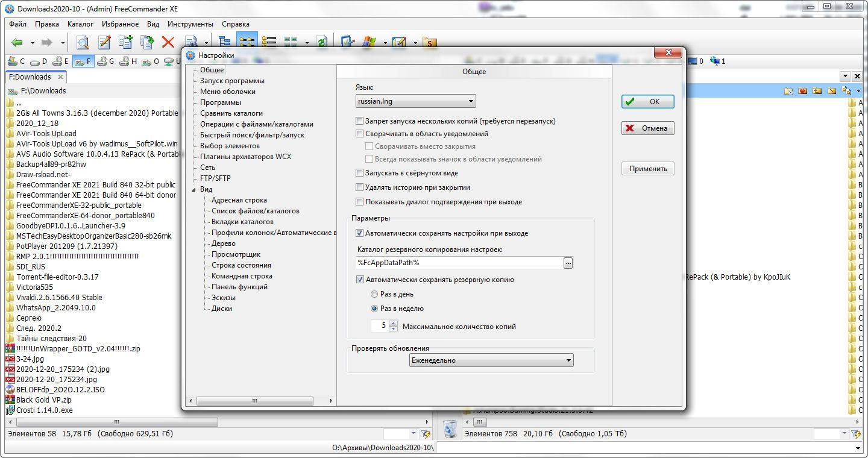Open the language dropdown 'russian.lng'
This screenshot has height=458, width=868.
pos(415,101)
